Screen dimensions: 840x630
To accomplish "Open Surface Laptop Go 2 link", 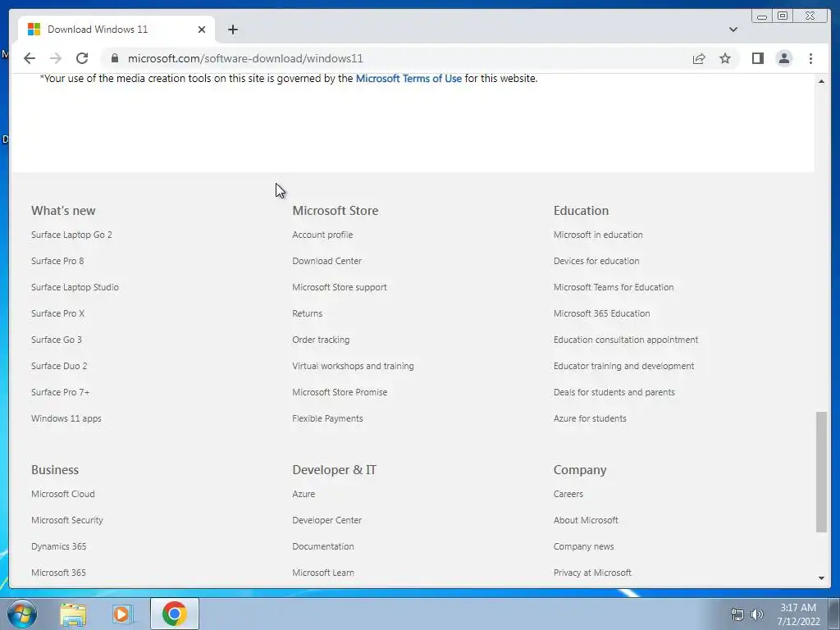I will click(71, 235).
